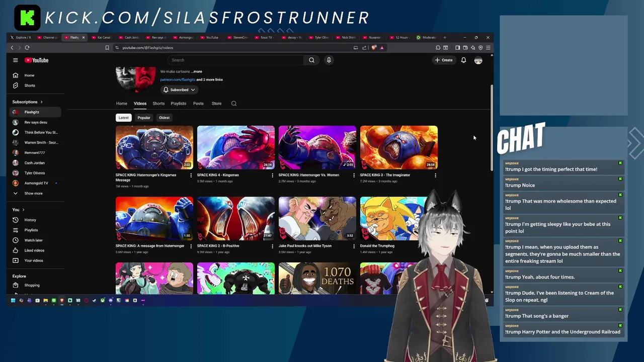
Task: Click the page vertical scrollbar
Action: [492, 128]
